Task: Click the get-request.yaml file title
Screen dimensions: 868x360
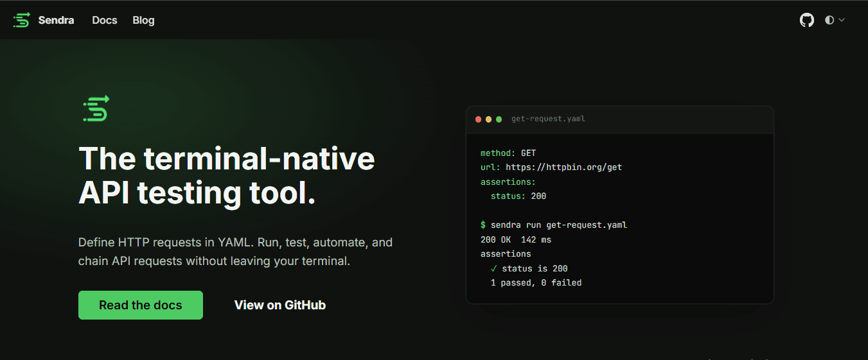Action: pos(548,119)
